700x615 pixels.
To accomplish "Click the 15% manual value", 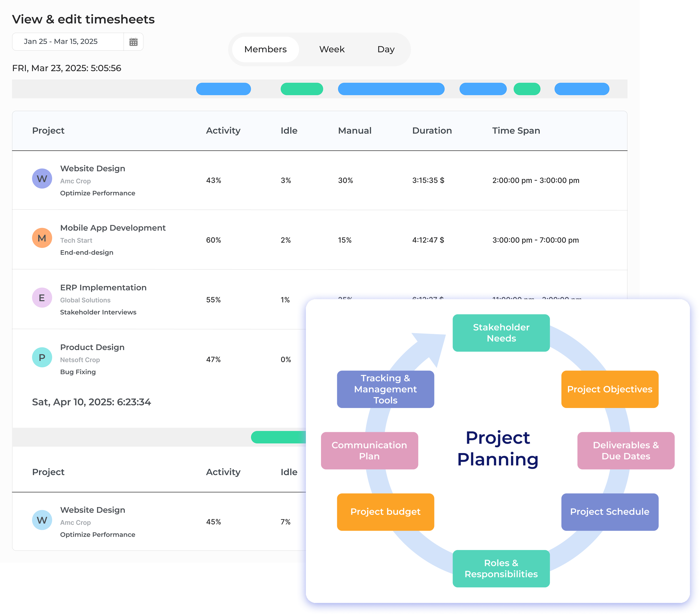I will pos(344,240).
